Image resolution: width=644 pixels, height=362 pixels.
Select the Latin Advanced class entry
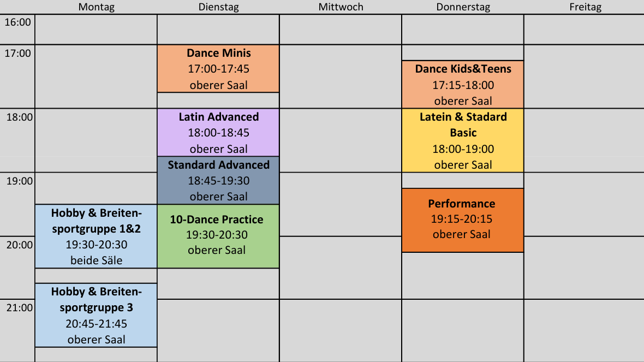click(x=218, y=133)
